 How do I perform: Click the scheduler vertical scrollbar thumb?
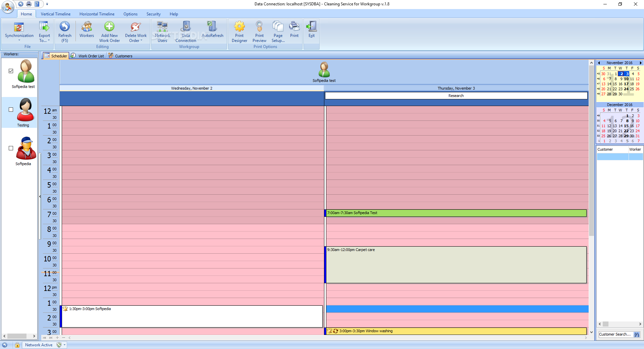coord(591,151)
